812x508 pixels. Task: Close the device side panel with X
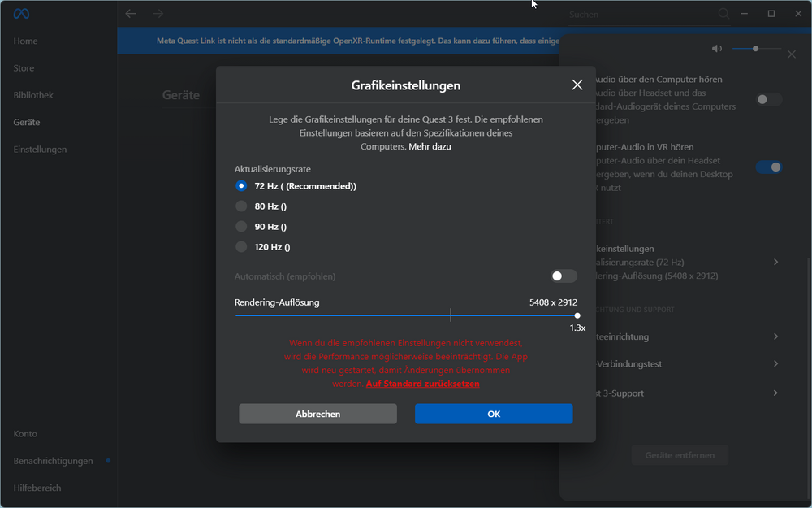point(791,54)
